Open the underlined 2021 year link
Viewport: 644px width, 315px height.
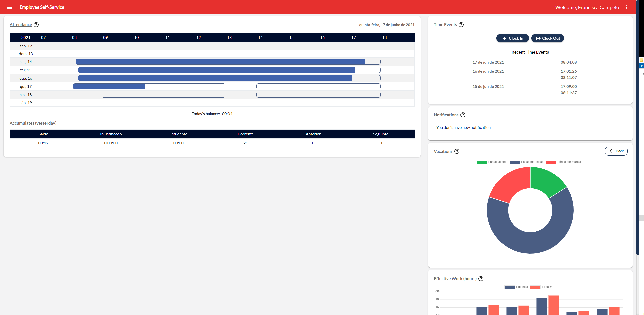point(26,37)
